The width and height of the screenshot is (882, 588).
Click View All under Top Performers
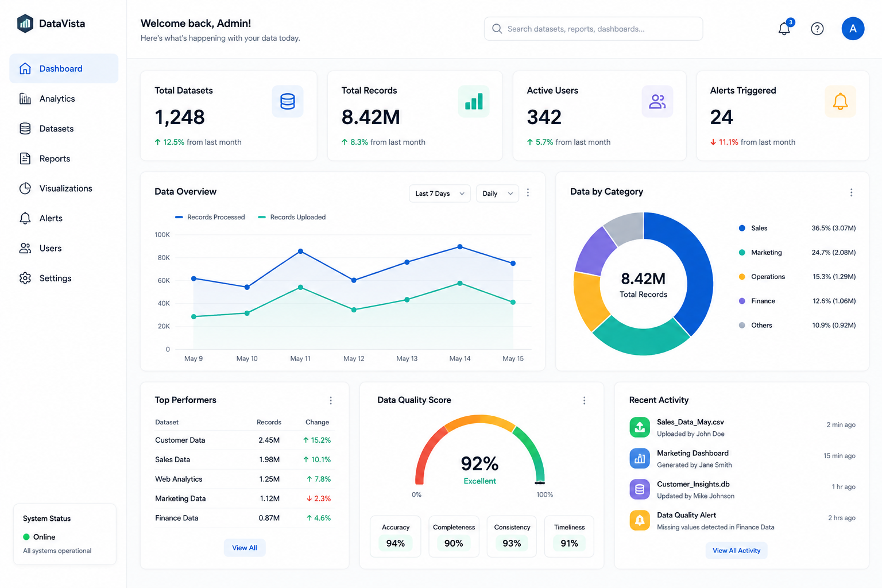[245, 548]
